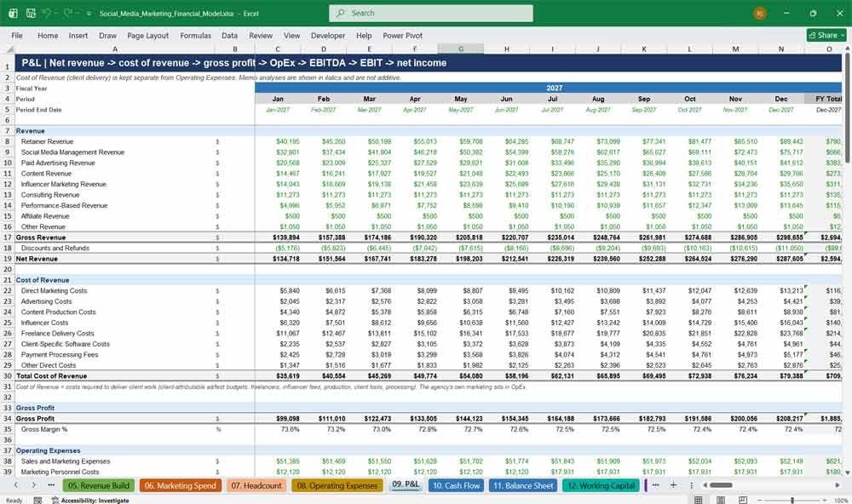The image size is (852, 504).
Task: Switch to Page Break Preview icon
Action: (742, 500)
